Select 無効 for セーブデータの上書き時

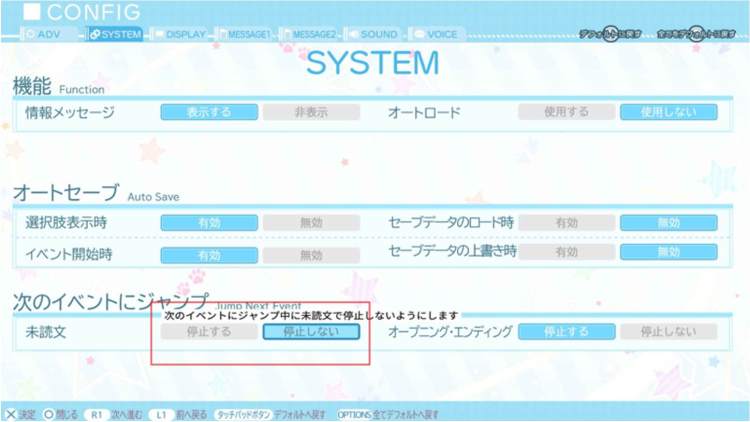pos(668,254)
